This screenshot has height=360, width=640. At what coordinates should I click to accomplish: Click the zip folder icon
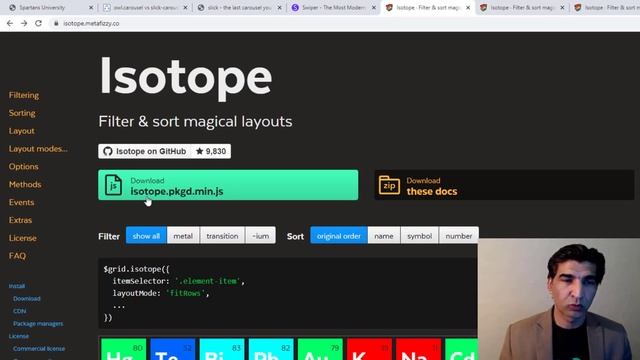[389, 185]
